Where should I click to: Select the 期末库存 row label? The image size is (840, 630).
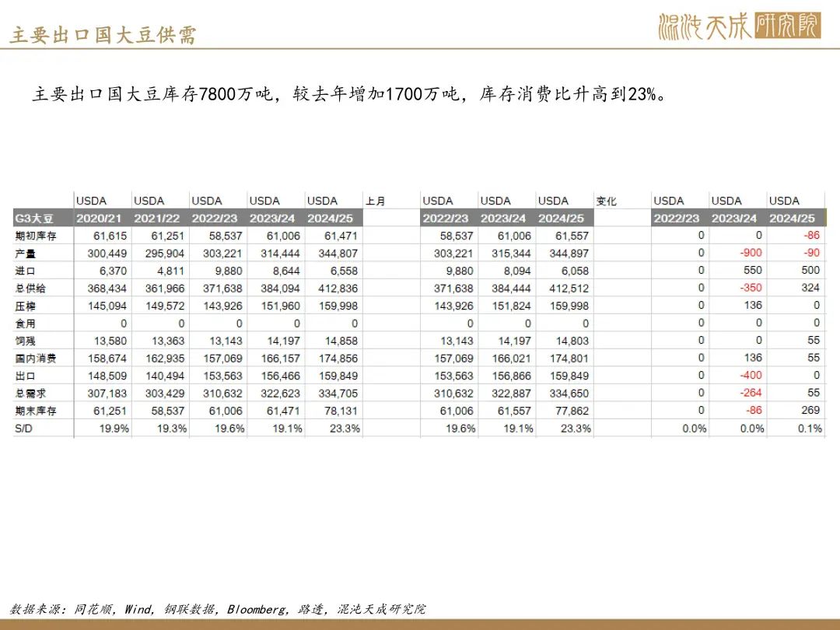pos(35,411)
